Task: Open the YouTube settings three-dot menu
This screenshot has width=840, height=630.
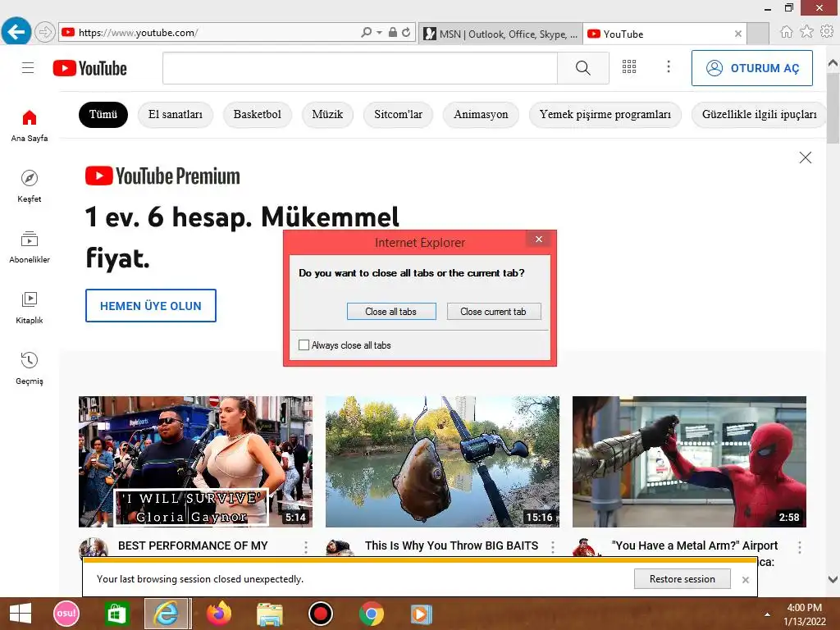Action: coord(668,66)
